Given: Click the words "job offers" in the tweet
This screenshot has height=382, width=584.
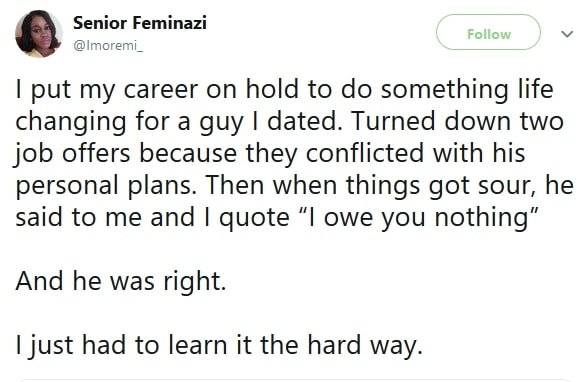Looking at the screenshot, I should point(73,153).
